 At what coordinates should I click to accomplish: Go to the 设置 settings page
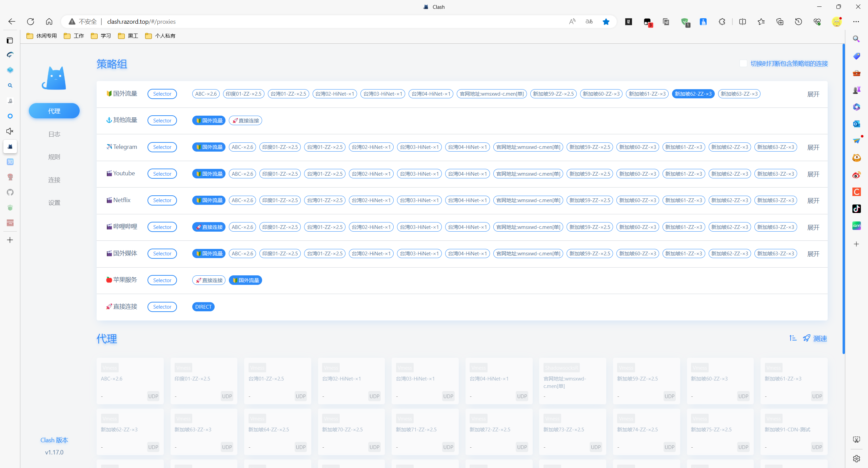point(54,202)
